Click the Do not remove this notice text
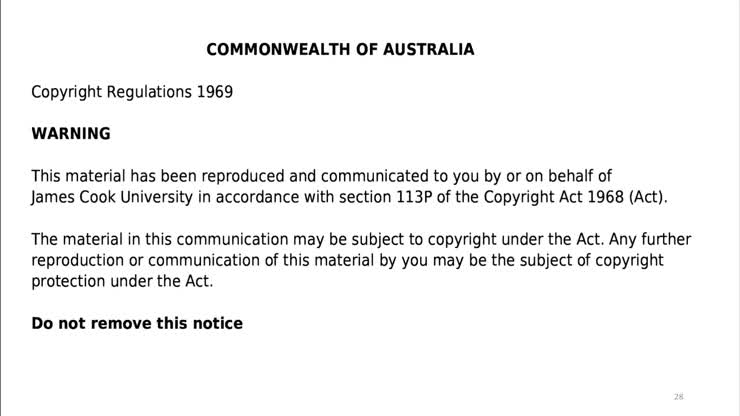740x416 pixels. click(137, 323)
